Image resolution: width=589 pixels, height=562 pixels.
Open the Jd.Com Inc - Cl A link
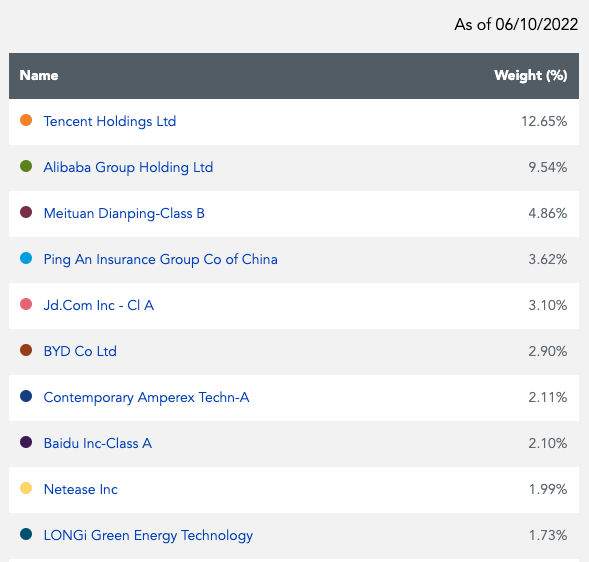click(x=99, y=305)
